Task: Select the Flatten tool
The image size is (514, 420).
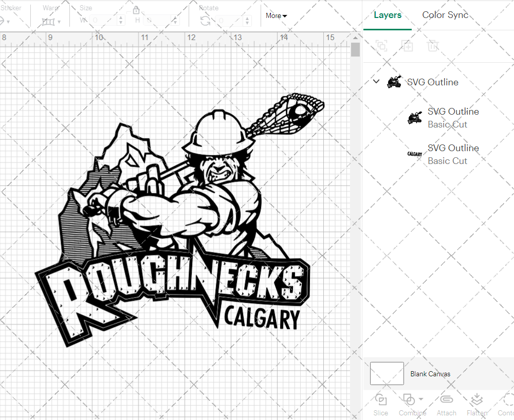Action: (x=477, y=404)
